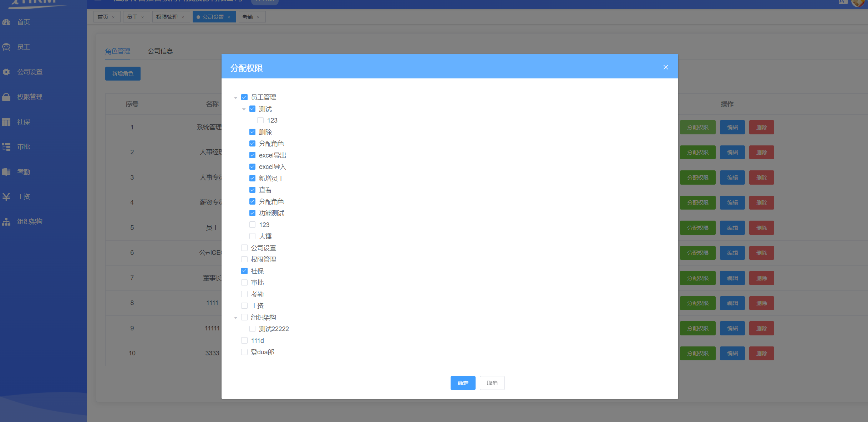Image resolution: width=868 pixels, height=422 pixels.
Task: Check the 审批 permission checkbox
Action: 244,283
